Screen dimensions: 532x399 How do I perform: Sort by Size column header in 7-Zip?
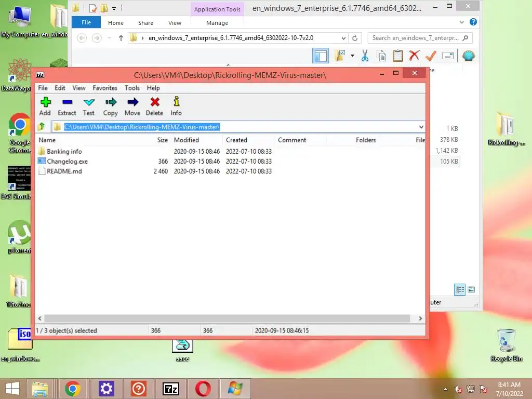[x=162, y=140]
